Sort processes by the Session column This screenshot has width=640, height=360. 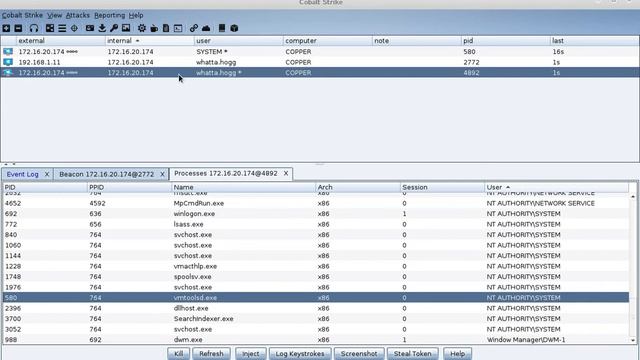pos(442,187)
